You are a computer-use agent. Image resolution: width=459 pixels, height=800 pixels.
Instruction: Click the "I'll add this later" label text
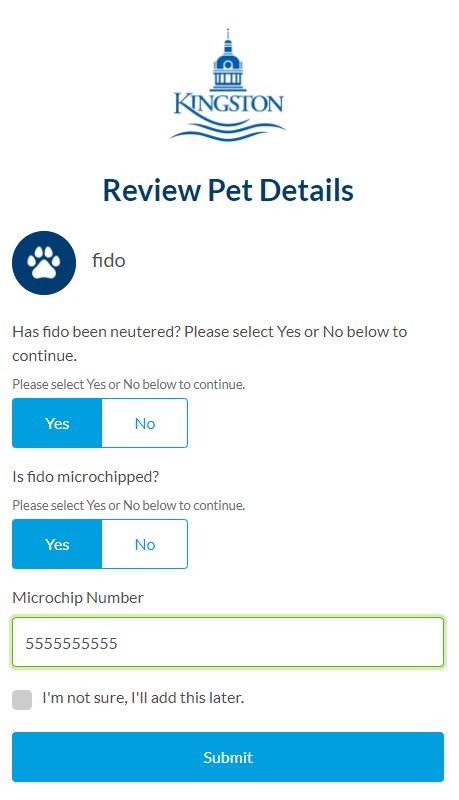click(x=188, y=697)
